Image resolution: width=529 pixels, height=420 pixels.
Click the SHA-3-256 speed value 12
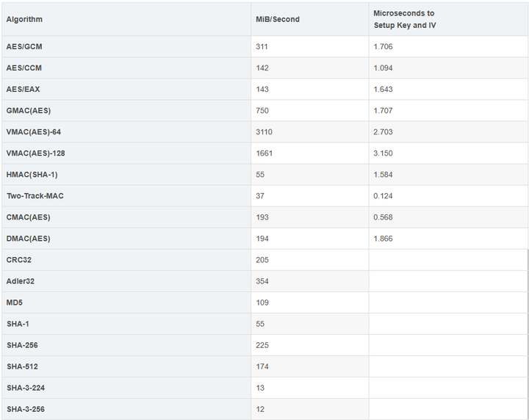[260, 409]
